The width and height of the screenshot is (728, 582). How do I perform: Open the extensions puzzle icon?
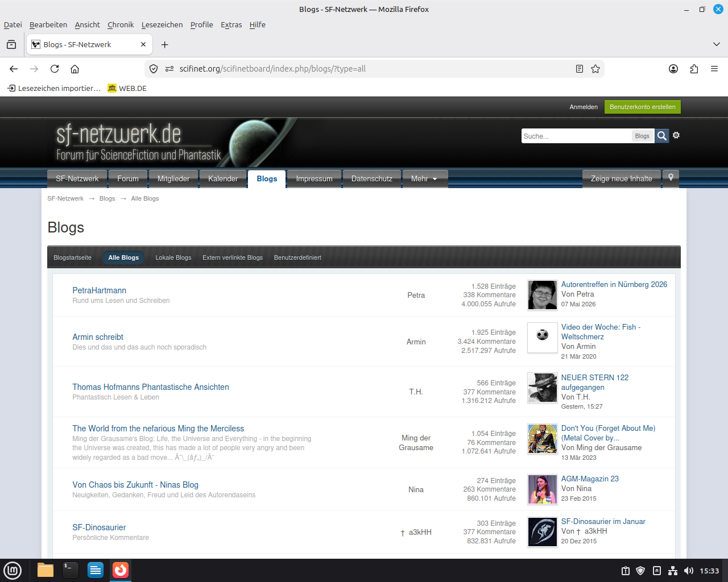point(694,69)
